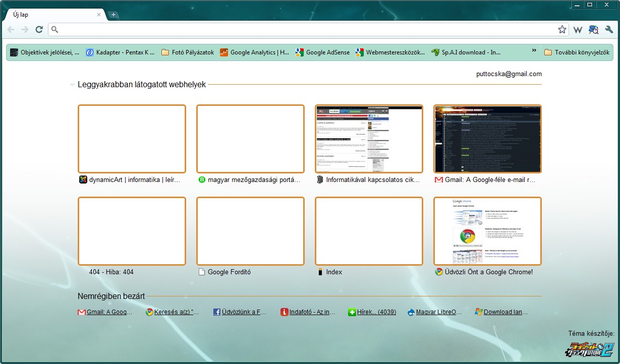Open a new tab with plus button
The height and width of the screenshot is (364, 620).
click(x=114, y=15)
